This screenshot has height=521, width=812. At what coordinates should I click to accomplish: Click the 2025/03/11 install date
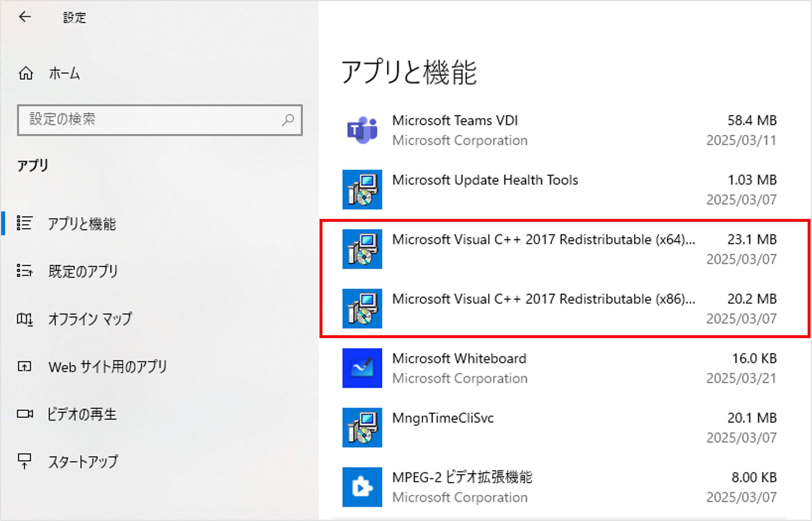click(741, 140)
